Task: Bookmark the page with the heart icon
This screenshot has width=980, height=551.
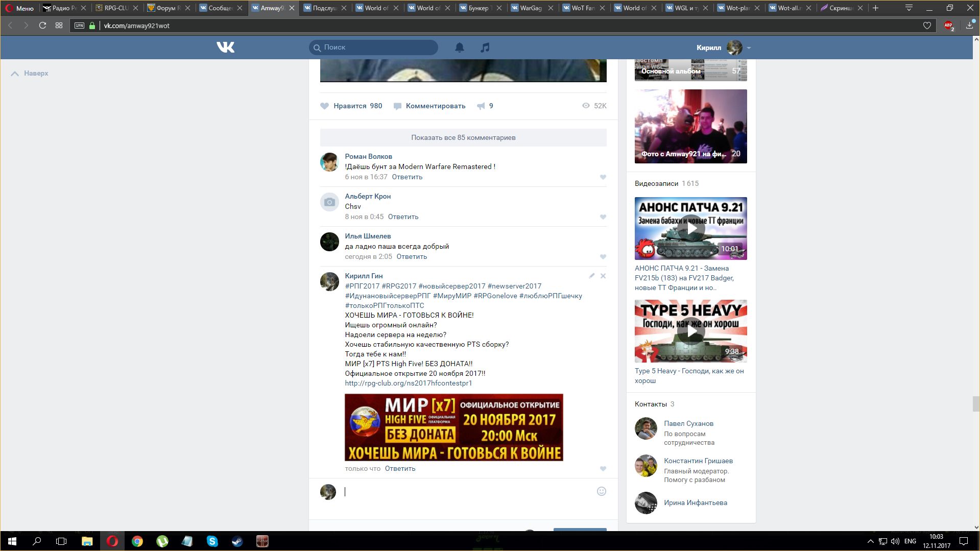Action: 927,26
